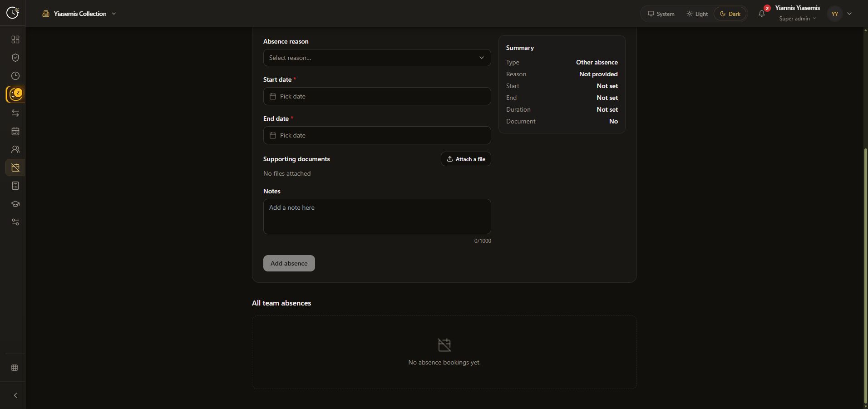Click the 'All team absences' heading
Image resolution: width=868 pixels, height=409 pixels.
tap(281, 303)
